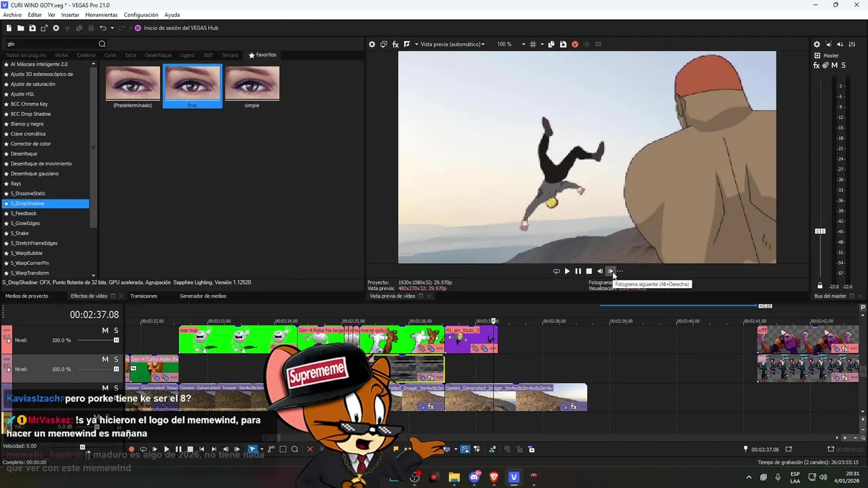868x488 pixels.
Task: Mute the first video track
Action: (105, 330)
